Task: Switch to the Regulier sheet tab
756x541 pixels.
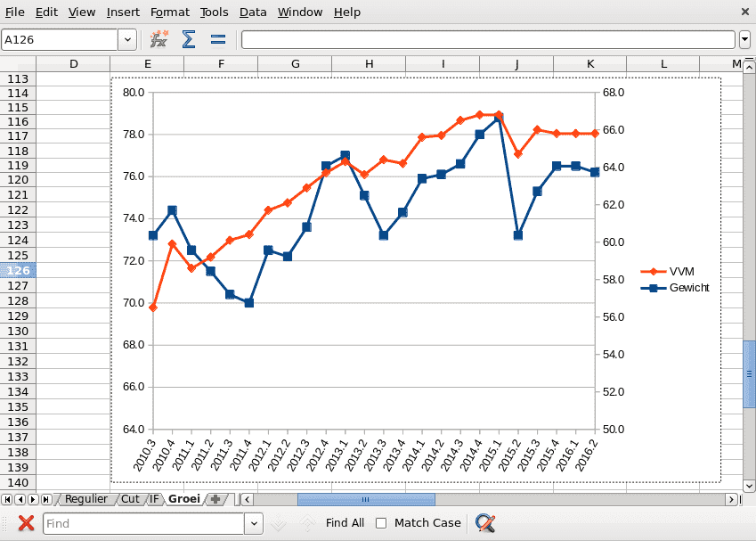Action: (85, 499)
